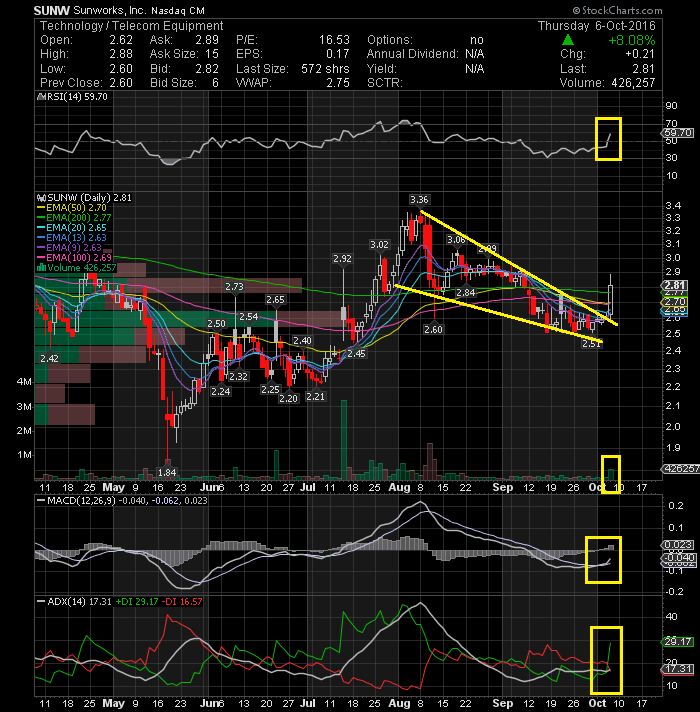Click the ADX(14) 17.31 label
This screenshot has height=712, width=700.
79,601
